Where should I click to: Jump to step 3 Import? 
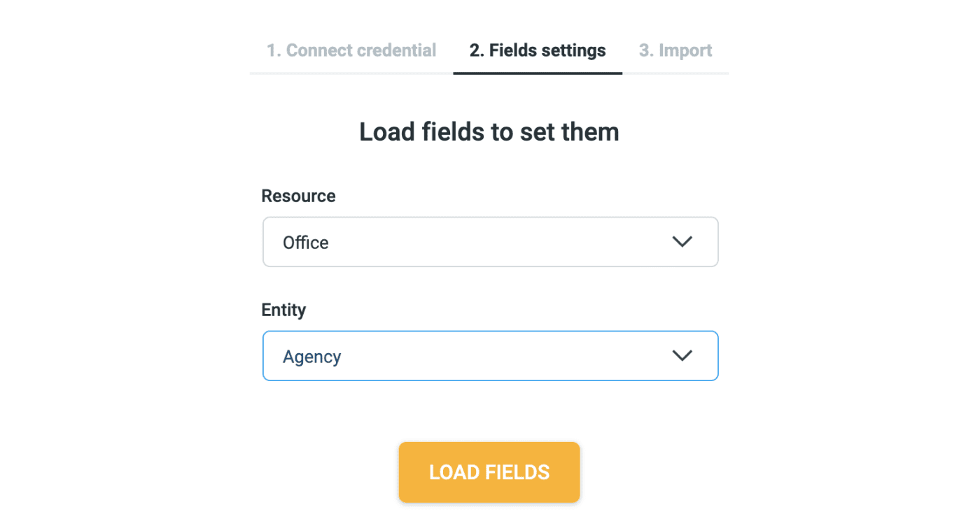675,50
